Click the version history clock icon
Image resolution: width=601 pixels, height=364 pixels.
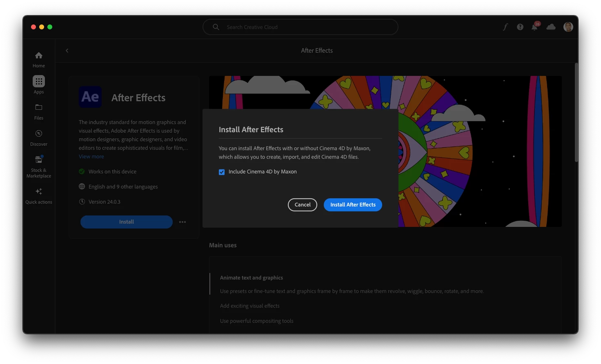click(x=82, y=202)
